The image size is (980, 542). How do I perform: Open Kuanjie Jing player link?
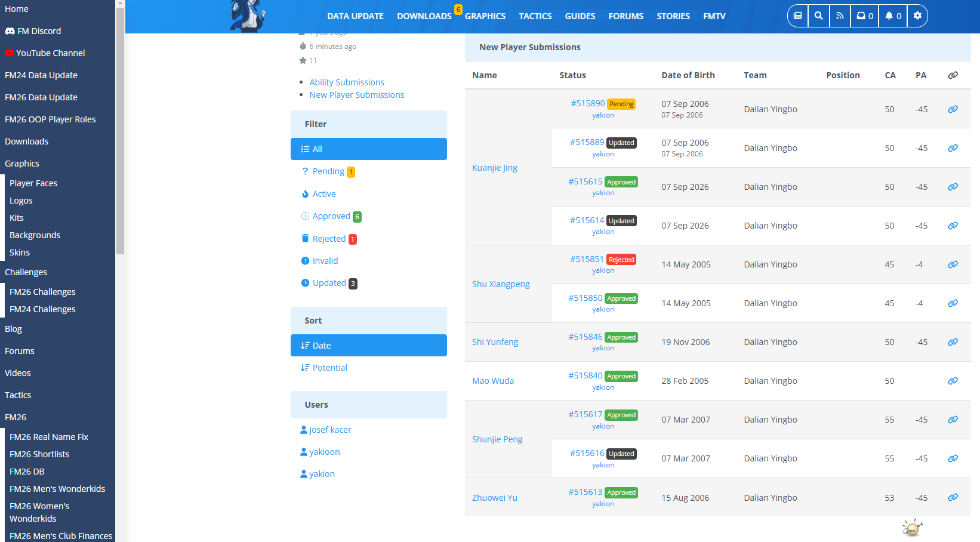pos(494,168)
